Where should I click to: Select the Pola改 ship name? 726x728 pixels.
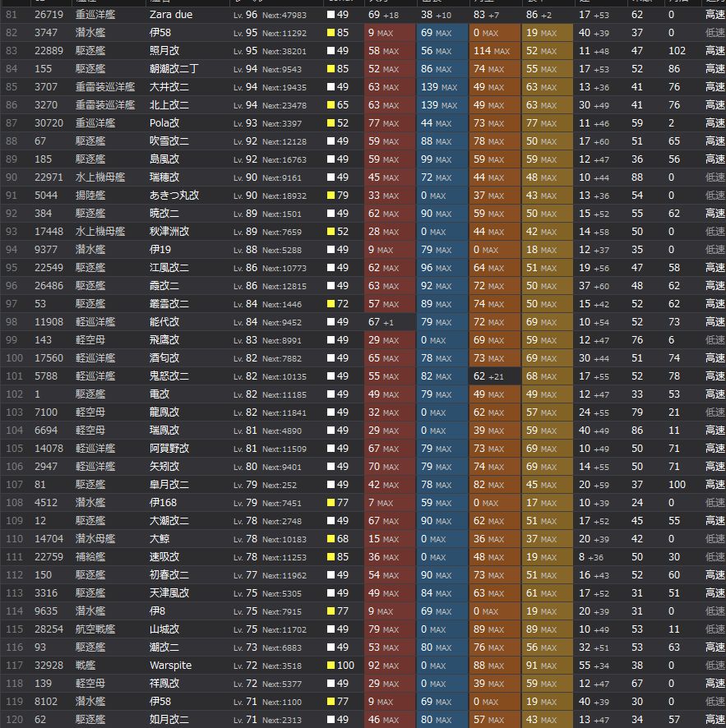click(x=164, y=123)
